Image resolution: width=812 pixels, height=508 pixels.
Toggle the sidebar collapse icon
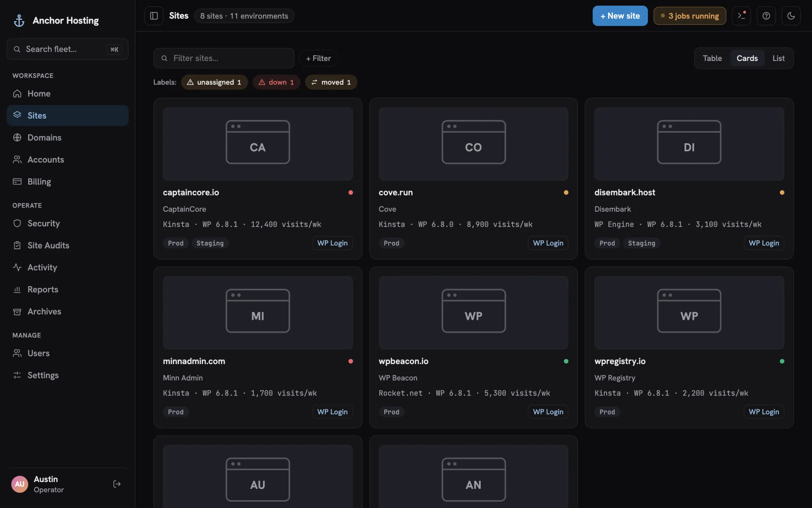pos(154,16)
